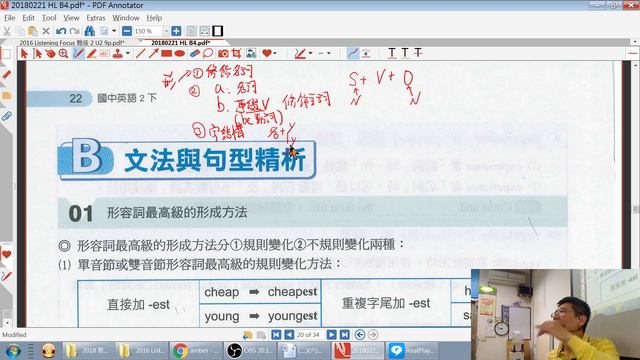
Task: Open the pen color dropdown arrow
Action: click(311, 53)
